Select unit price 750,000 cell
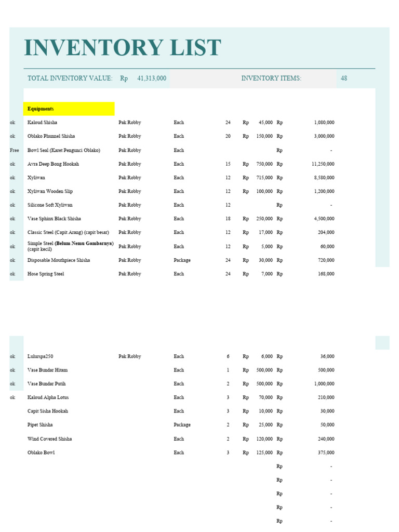Viewport: 399px width, 532px height. click(x=264, y=164)
